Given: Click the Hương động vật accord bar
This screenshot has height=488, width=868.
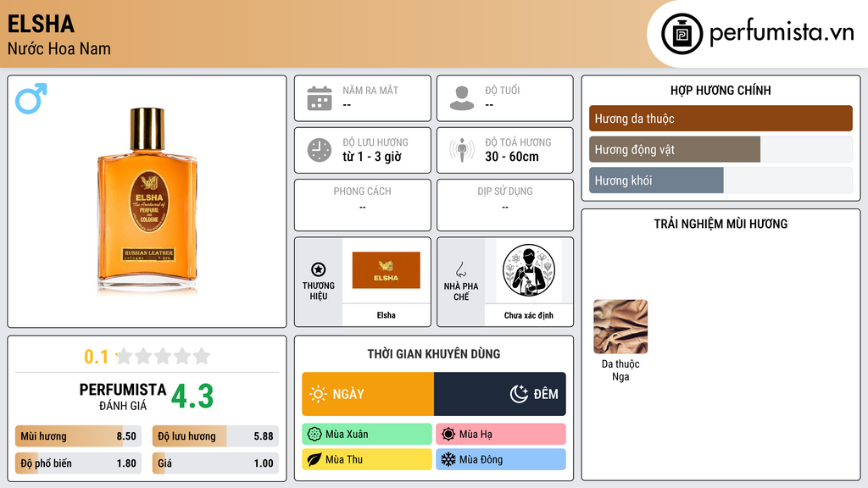Looking at the screenshot, I should click(721, 149).
